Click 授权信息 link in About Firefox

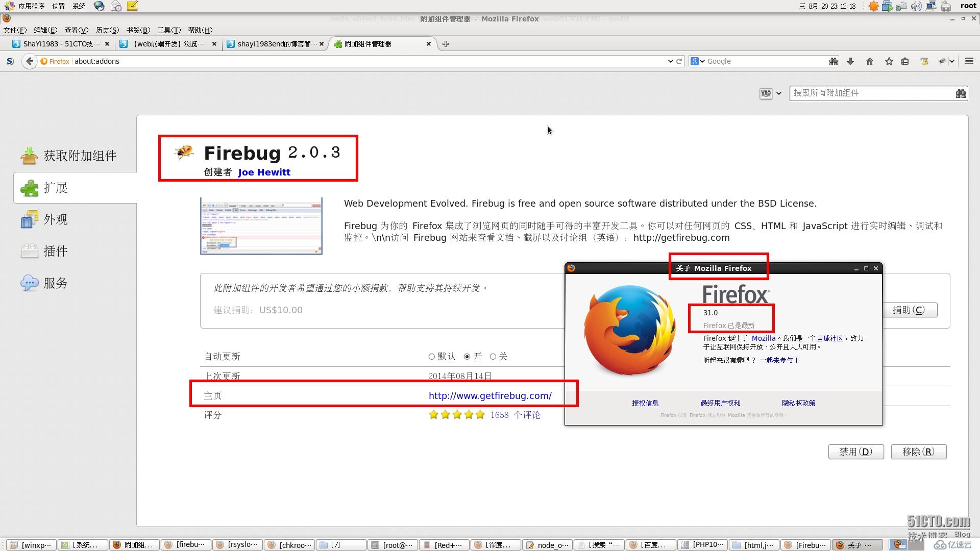pos(646,403)
